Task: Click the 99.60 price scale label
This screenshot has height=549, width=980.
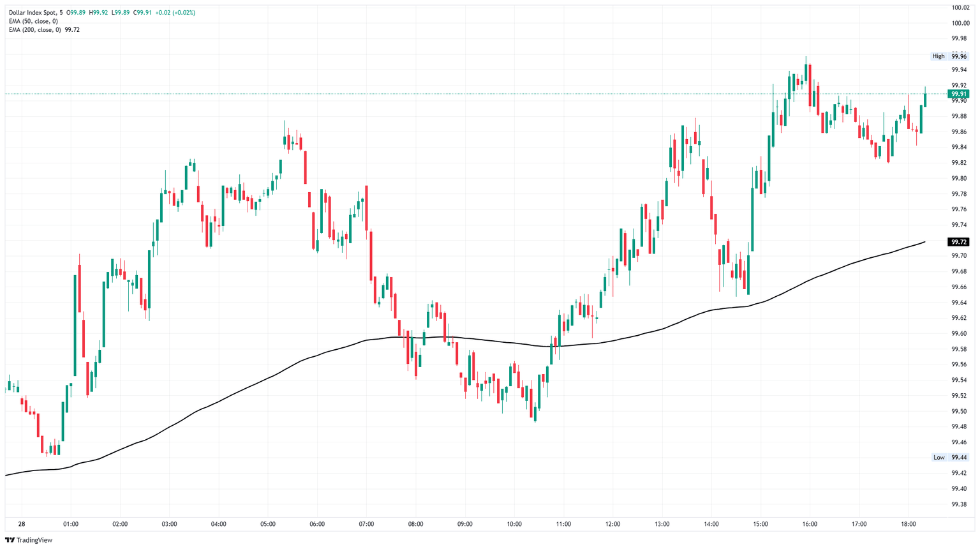Action: point(959,334)
